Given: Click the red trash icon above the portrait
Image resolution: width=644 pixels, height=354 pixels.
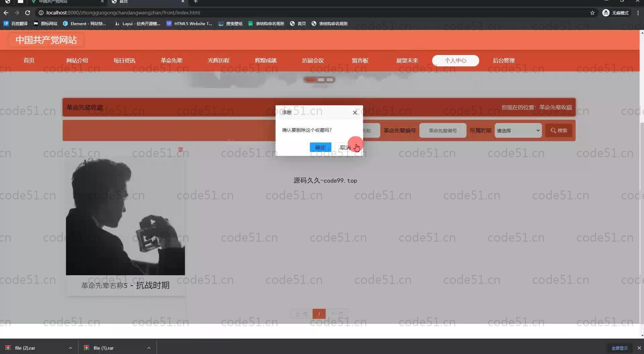Looking at the screenshot, I should (x=180, y=150).
